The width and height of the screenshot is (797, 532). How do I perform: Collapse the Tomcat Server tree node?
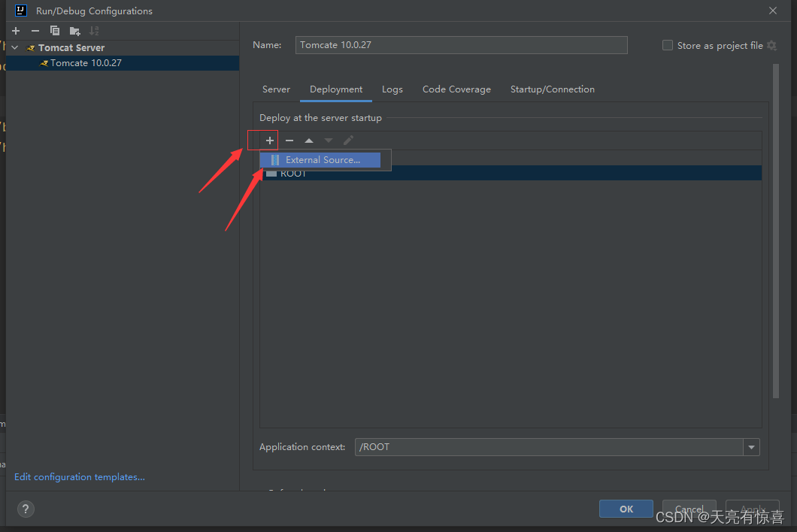tap(15, 48)
